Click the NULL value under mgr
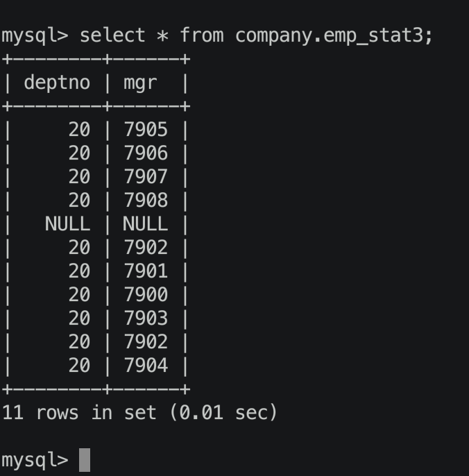Viewport: 469px width, 476px height. [x=146, y=223]
